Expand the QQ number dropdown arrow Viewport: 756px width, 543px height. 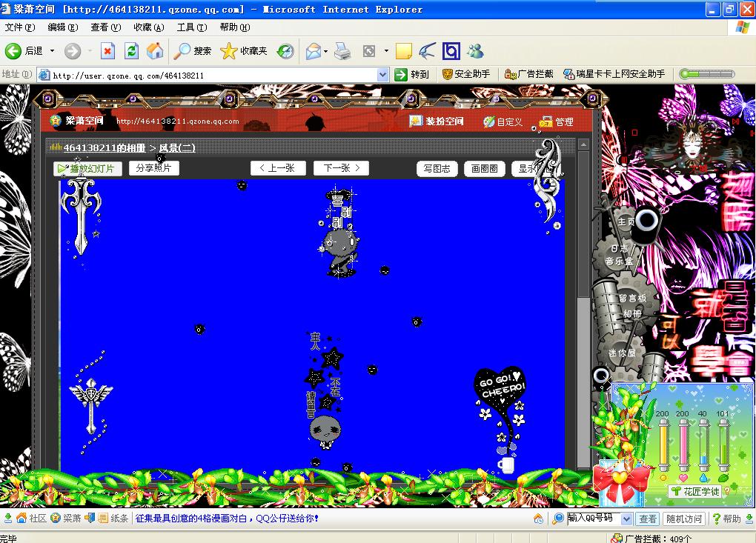tap(627, 519)
